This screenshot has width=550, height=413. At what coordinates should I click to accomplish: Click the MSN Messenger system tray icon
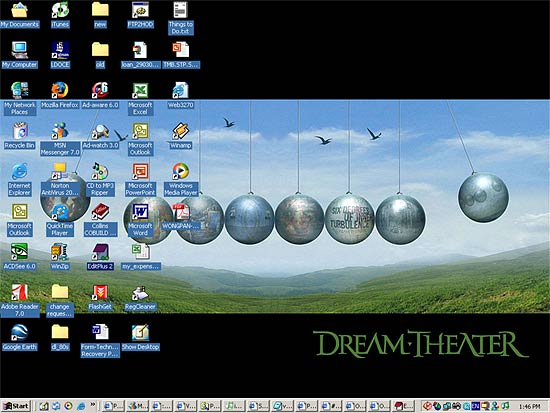point(495,406)
